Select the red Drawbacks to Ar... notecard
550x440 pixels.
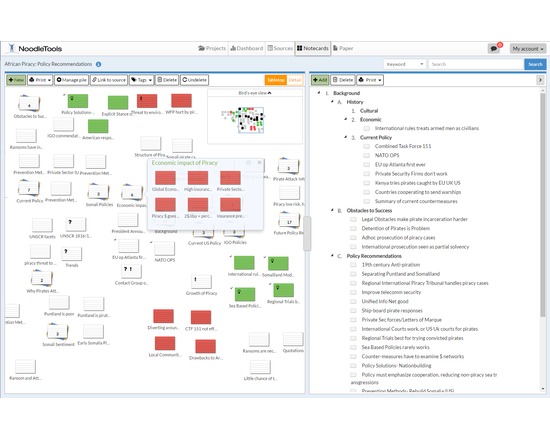206,346
